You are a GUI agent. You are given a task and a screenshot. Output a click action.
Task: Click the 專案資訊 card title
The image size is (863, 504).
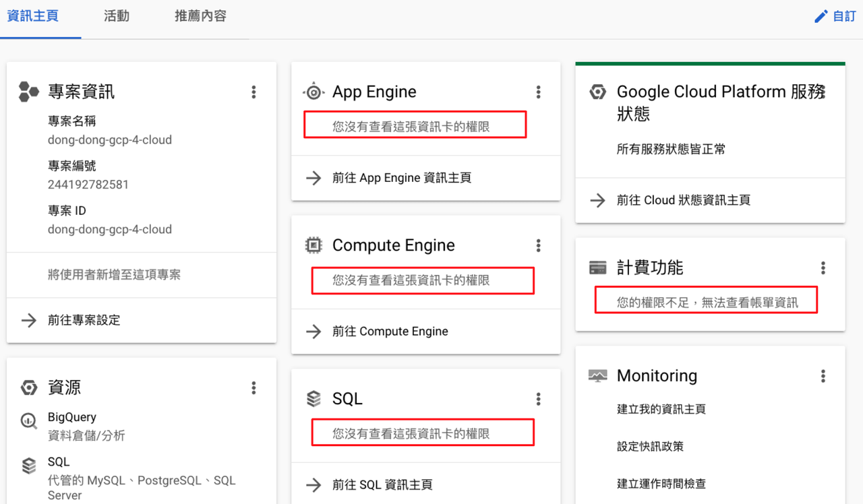click(81, 92)
